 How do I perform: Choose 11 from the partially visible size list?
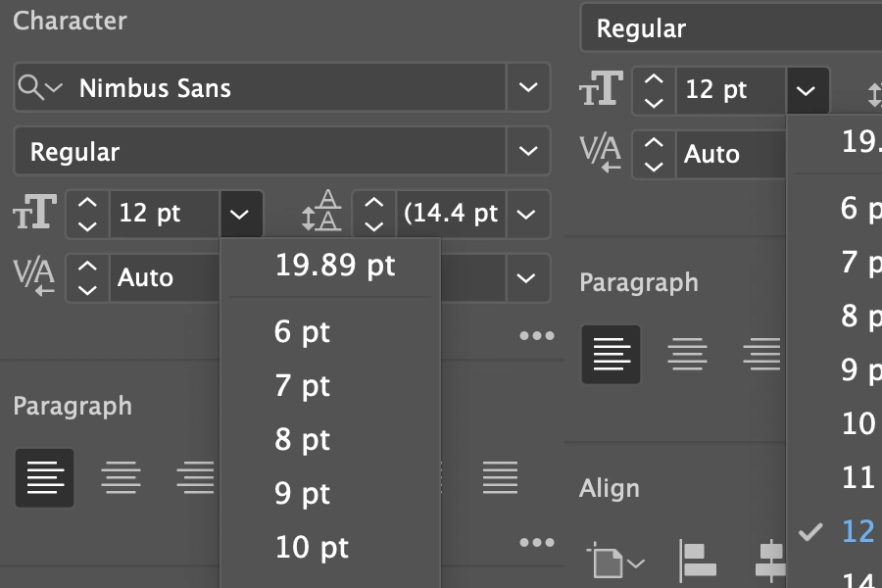834,477
